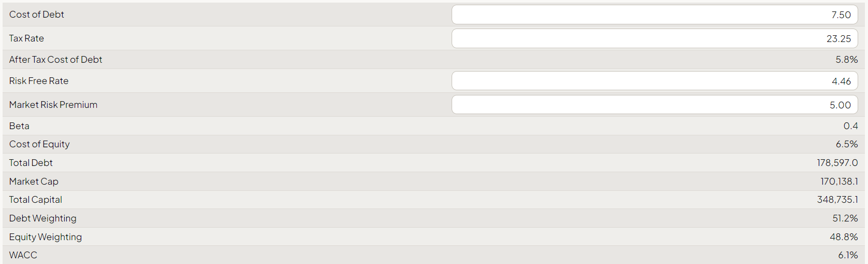Click the Equity Weighting label

(46, 237)
